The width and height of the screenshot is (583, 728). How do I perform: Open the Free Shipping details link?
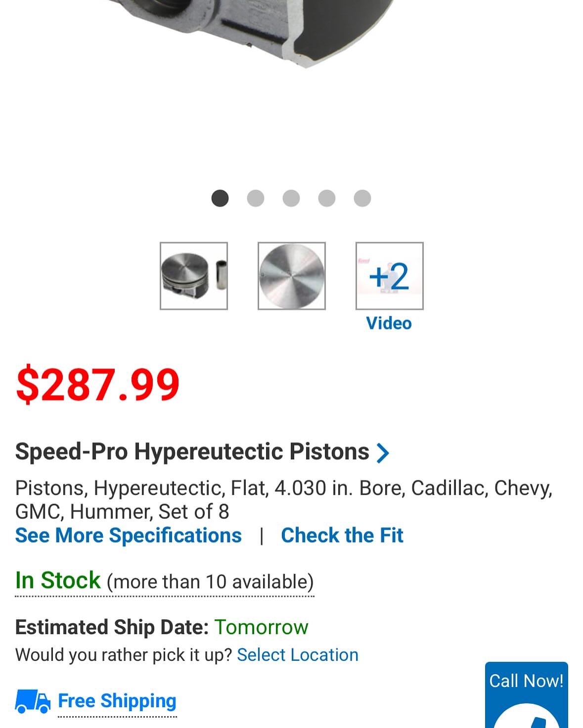117,701
